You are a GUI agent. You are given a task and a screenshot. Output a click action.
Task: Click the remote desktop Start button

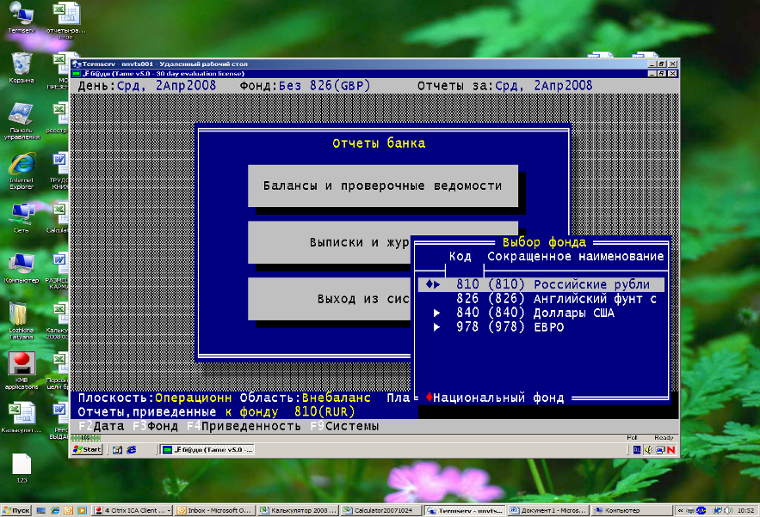(87, 450)
